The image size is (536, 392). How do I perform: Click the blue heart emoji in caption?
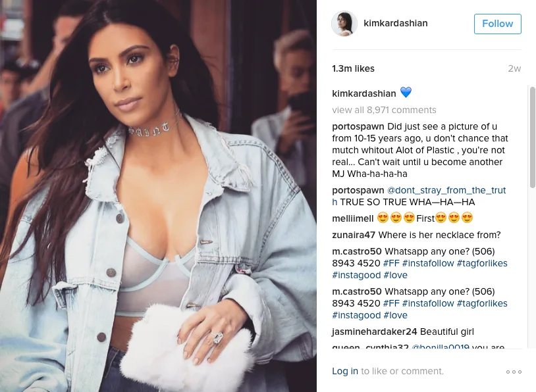406,93
